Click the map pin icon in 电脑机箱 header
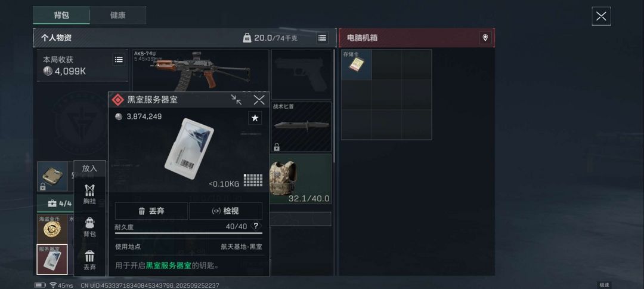Image resolution: width=644 pixels, height=289 pixels. coord(485,38)
